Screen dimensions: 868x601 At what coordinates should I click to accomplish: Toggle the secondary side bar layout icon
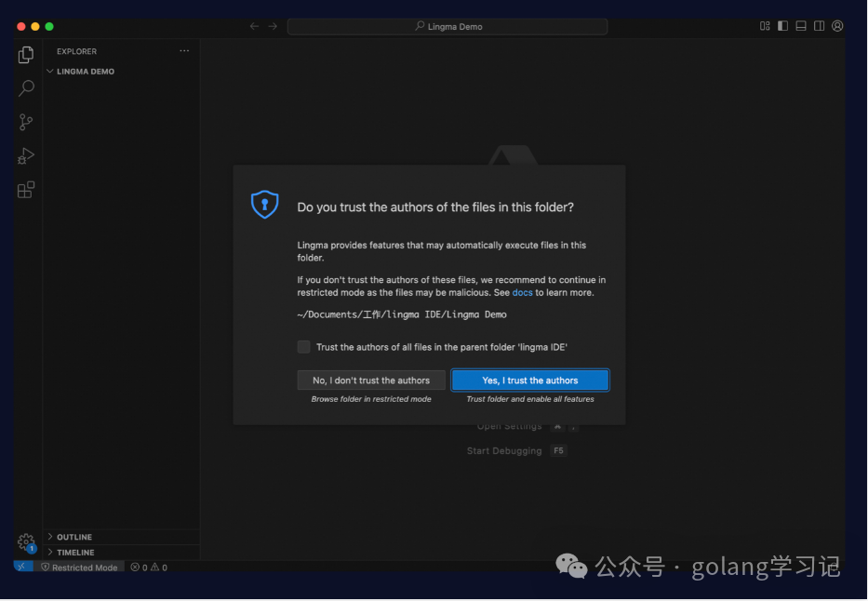820,26
